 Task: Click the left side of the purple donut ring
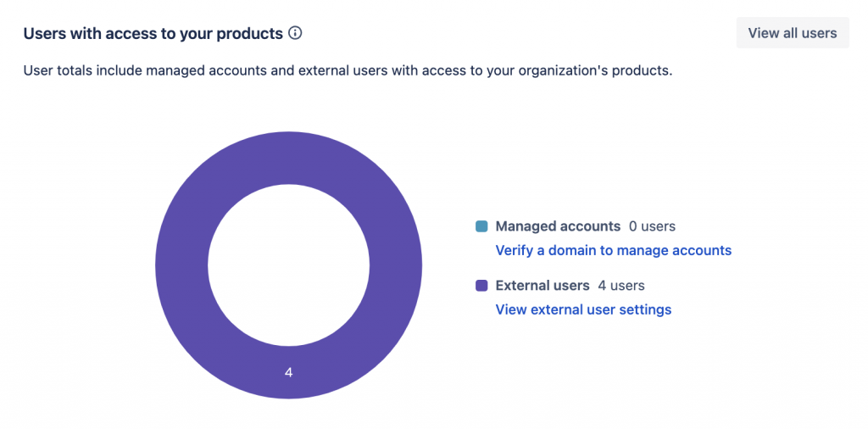[x=181, y=266]
